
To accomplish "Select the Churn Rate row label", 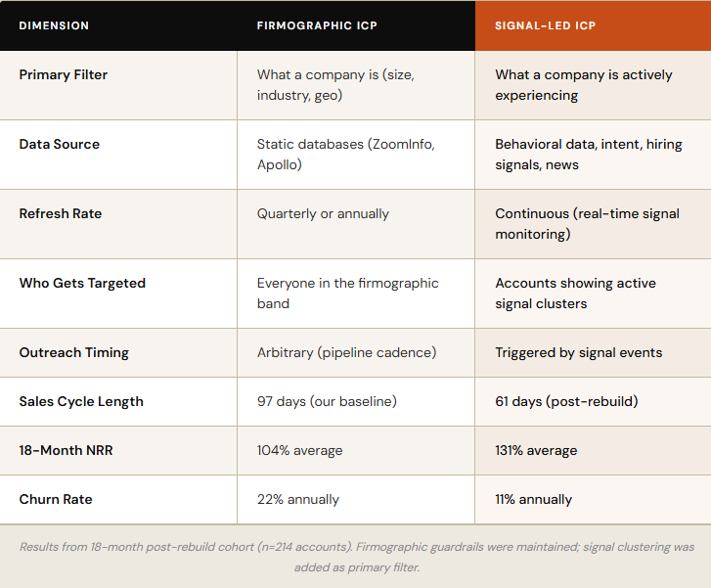I will point(56,499).
